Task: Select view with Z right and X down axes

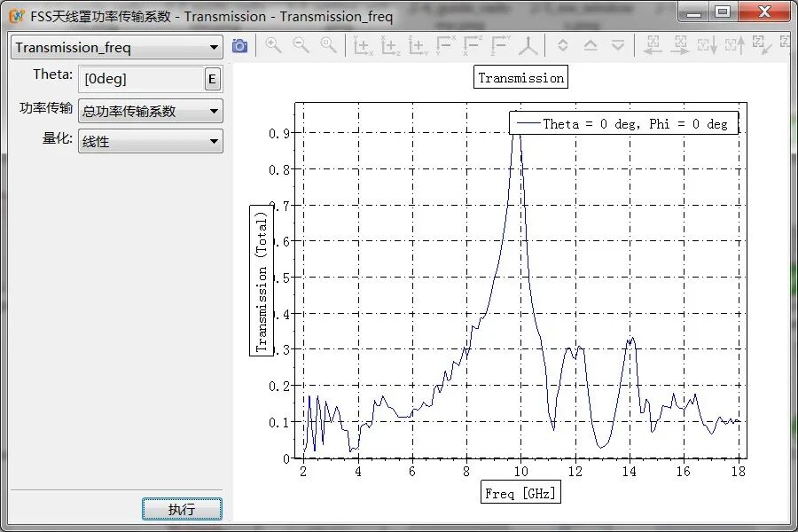Action: coord(473,46)
